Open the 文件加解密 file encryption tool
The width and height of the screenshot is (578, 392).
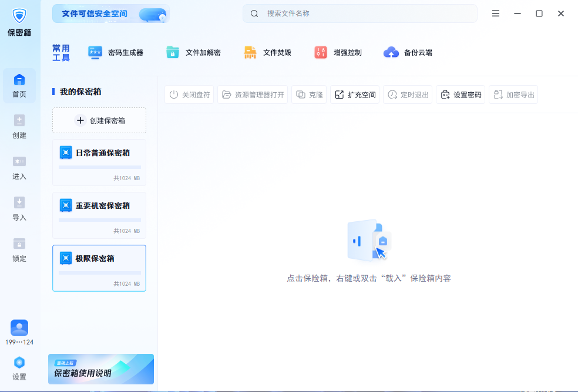point(193,53)
